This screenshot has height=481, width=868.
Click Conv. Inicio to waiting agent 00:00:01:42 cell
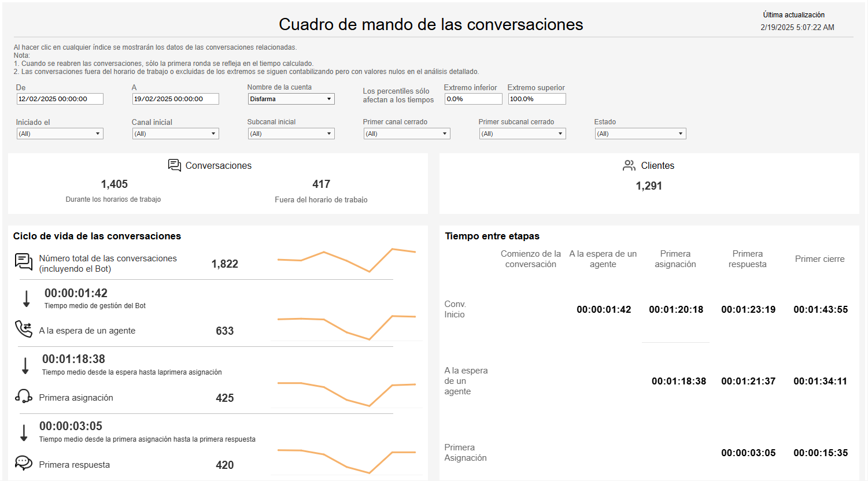pos(604,310)
